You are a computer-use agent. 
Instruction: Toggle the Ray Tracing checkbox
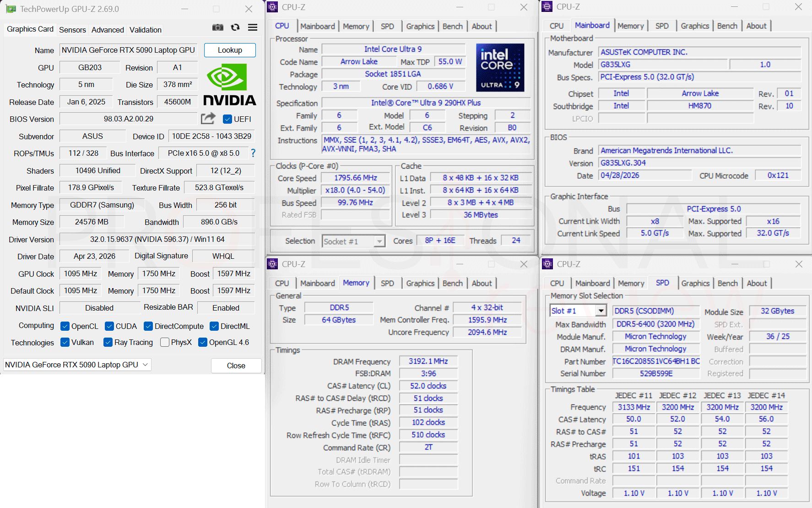108,342
